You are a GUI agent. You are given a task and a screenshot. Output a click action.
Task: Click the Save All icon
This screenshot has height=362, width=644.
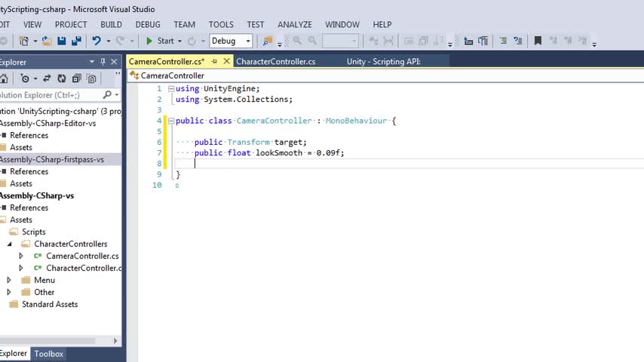point(76,41)
